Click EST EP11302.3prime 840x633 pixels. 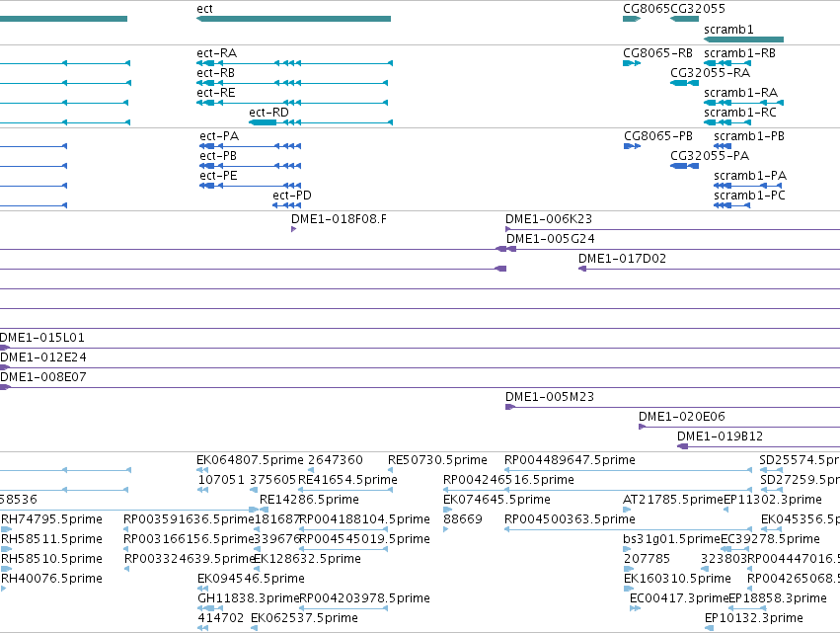[773, 500]
